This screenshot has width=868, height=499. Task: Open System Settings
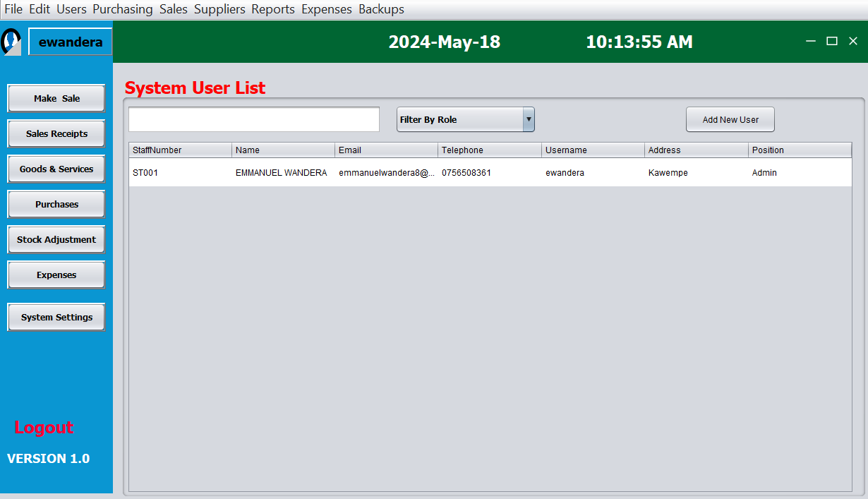[x=56, y=318]
